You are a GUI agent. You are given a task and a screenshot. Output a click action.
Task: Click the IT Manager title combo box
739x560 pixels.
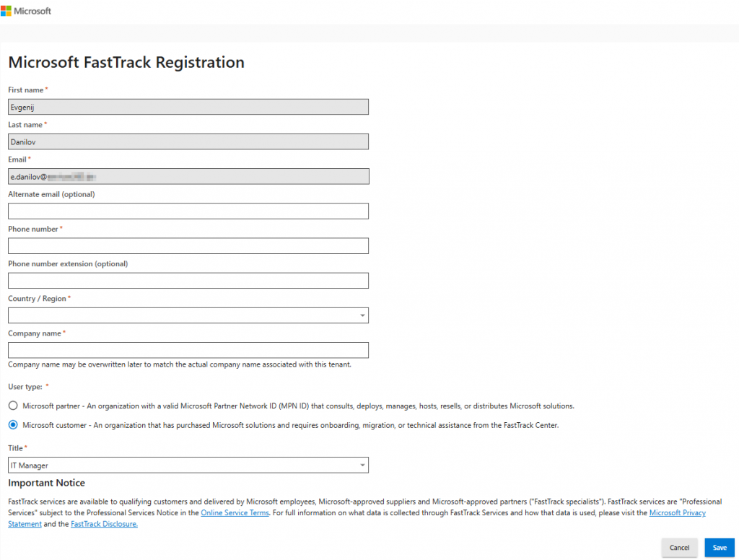[x=180, y=465]
